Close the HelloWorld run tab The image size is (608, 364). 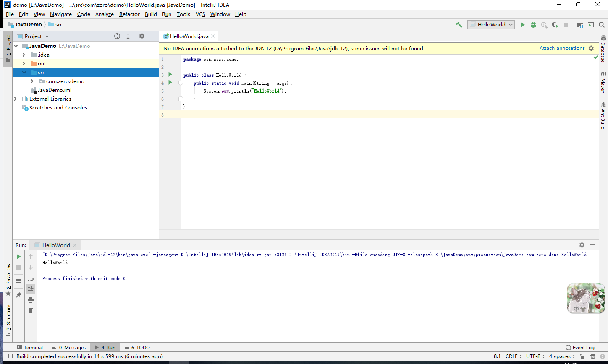coord(75,245)
